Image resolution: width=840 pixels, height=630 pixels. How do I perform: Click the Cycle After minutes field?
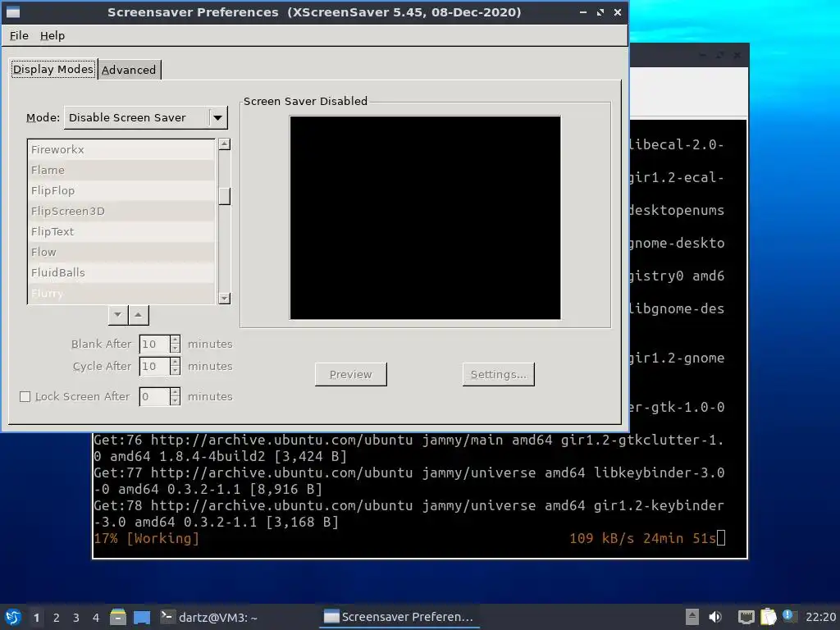point(154,367)
